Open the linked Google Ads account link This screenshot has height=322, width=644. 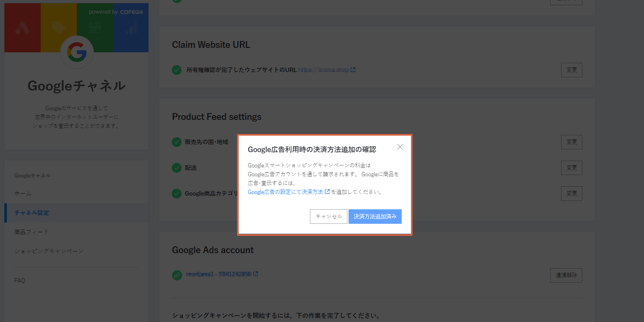pyautogui.click(x=219, y=274)
